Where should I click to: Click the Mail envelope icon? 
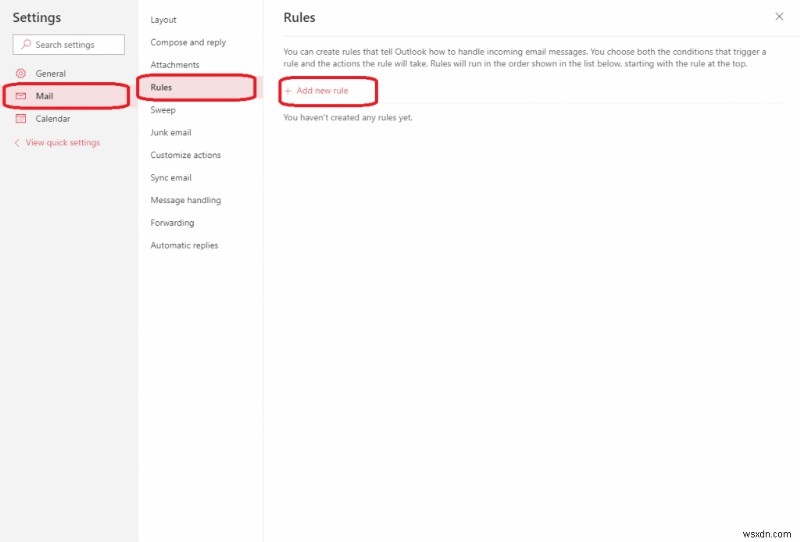coord(21,96)
